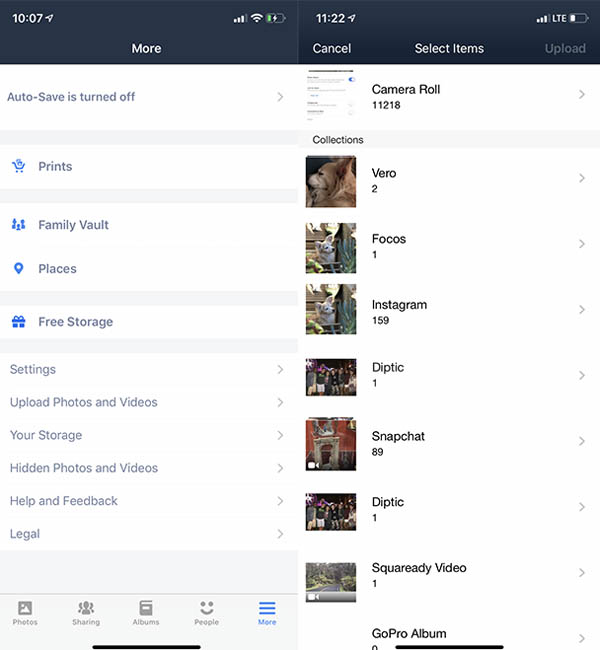Expand Upload Photos and Videos chevron
The height and width of the screenshot is (650, 600).
coord(280,402)
